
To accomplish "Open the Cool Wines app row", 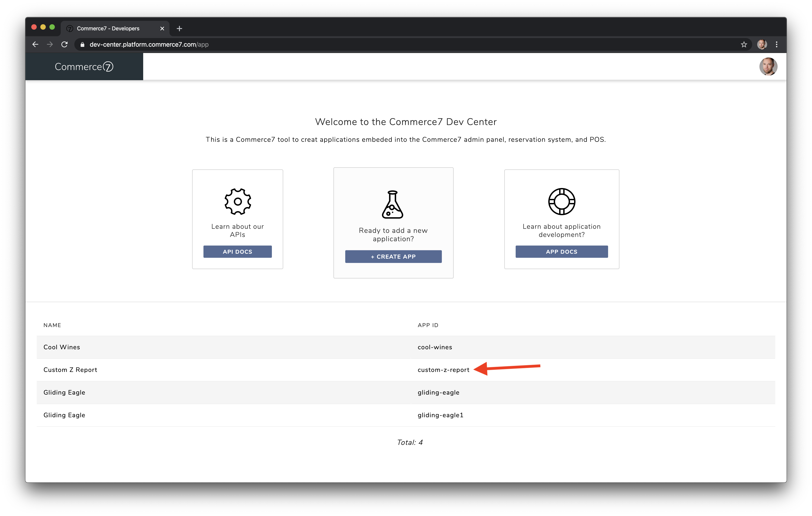I will tap(62, 347).
